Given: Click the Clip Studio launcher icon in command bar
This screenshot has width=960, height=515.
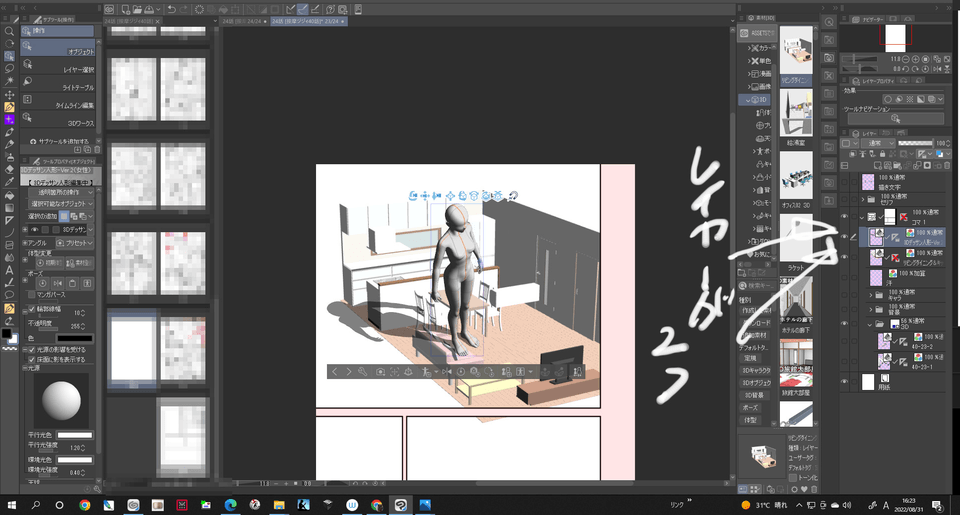Looking at the screenshot, I should [x=109, y=9].
